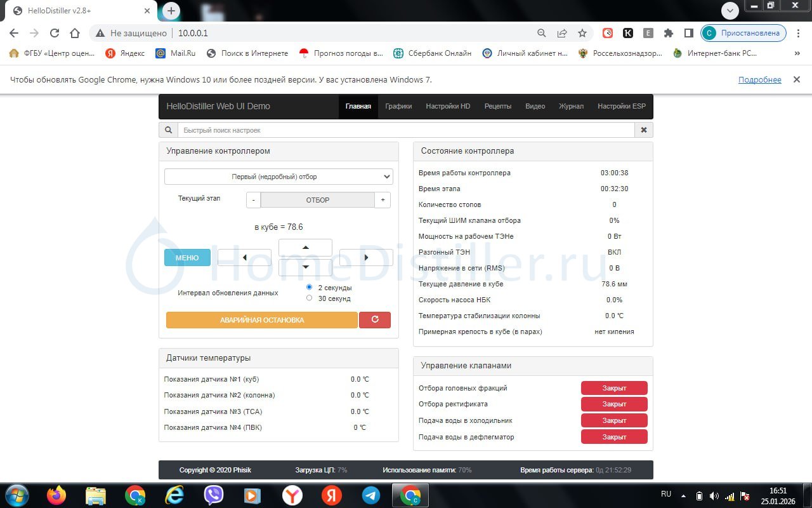The height and width of the screenshot is (508, 812).
Task: Open the Первый (недробный) отбор dropdown
Action: pos(278,177)
